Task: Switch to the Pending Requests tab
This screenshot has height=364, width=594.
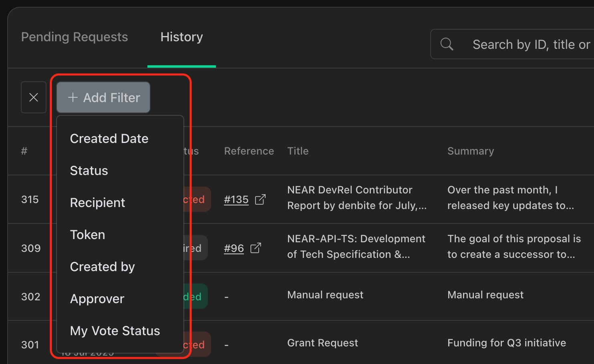Action: (74, 37)
